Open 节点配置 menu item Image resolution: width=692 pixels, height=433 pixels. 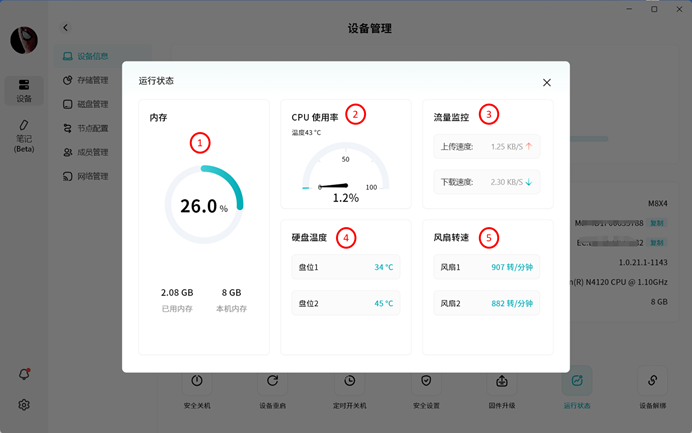(x=92, y=128)
